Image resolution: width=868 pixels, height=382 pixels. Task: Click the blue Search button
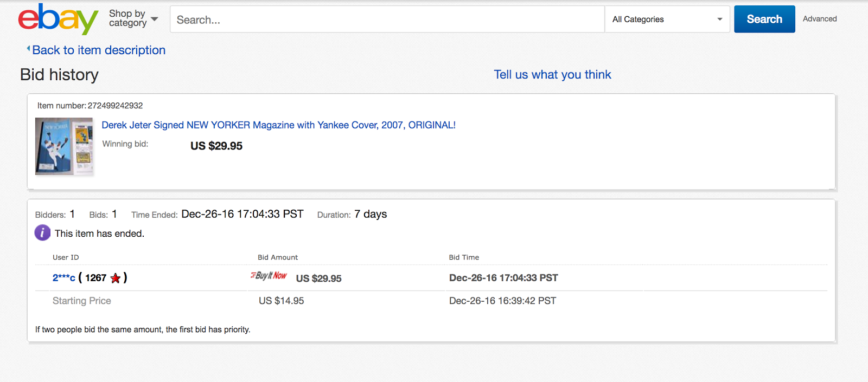[x=764, y=19]
